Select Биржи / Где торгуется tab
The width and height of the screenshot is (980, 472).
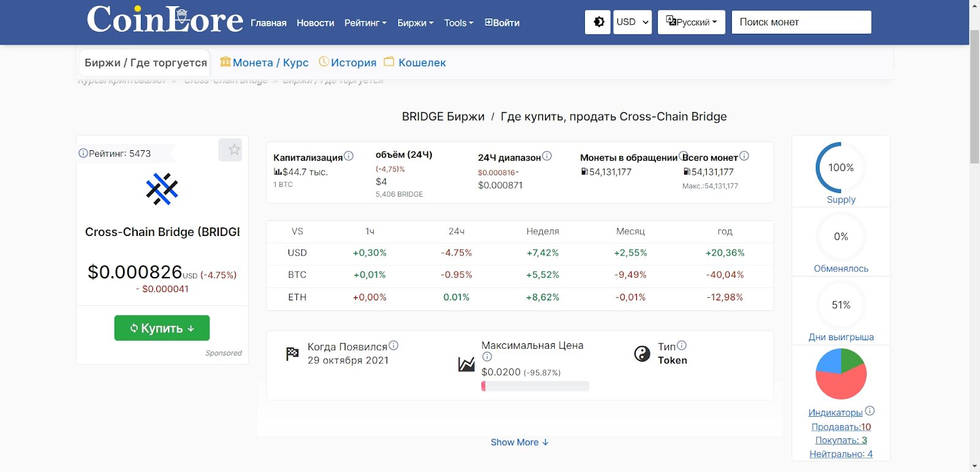(x=146, y=63)
